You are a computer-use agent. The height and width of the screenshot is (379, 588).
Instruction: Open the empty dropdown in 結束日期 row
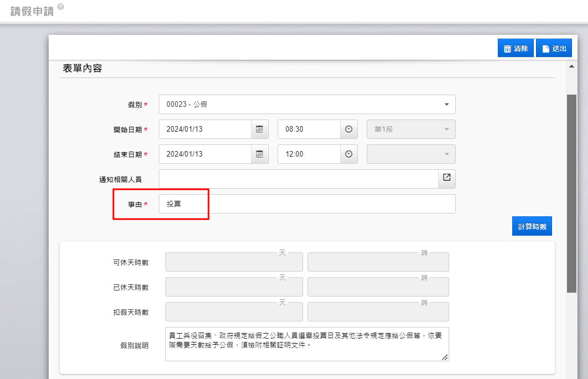coord(411,154)
